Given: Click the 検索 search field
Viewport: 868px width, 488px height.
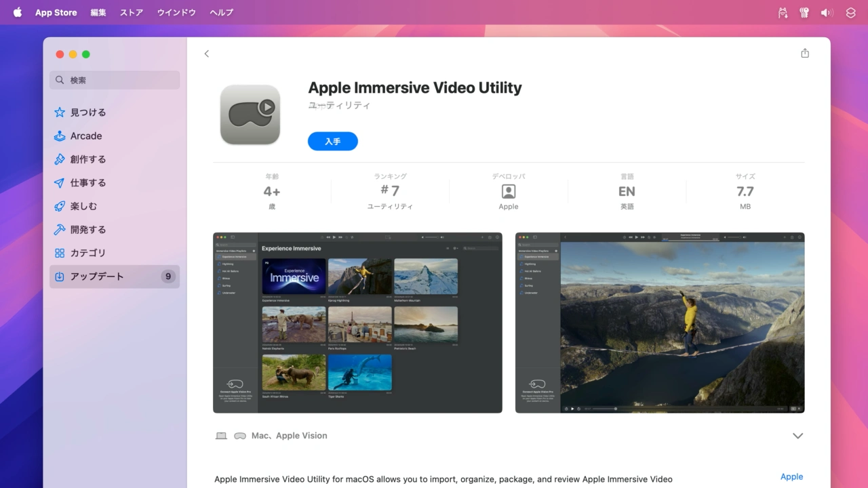Looking at the screenshot, I should [115, 80].
